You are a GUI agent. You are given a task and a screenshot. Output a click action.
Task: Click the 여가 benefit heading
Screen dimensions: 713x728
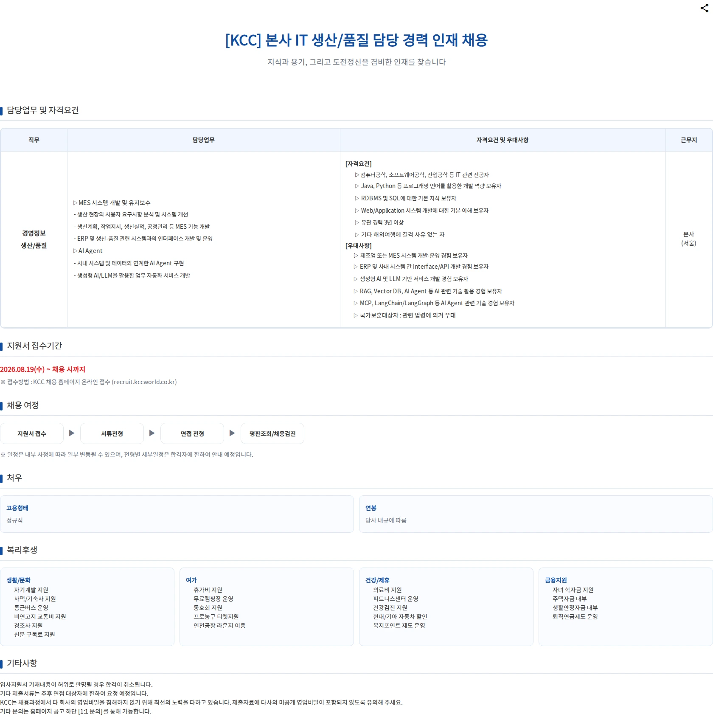pyautogui.click(x=191, y=580)
